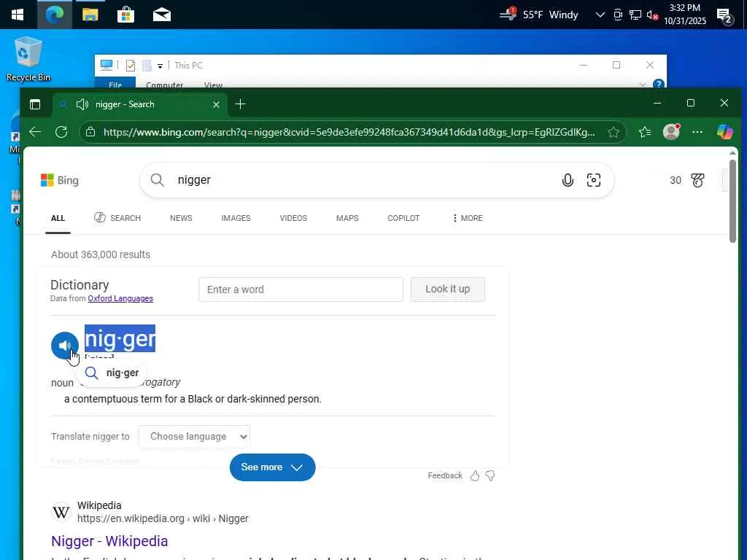This screenshot has width=747, height=560.
Task: Open the Copilot sidebar icon in Edge
Action: point(724,132)
